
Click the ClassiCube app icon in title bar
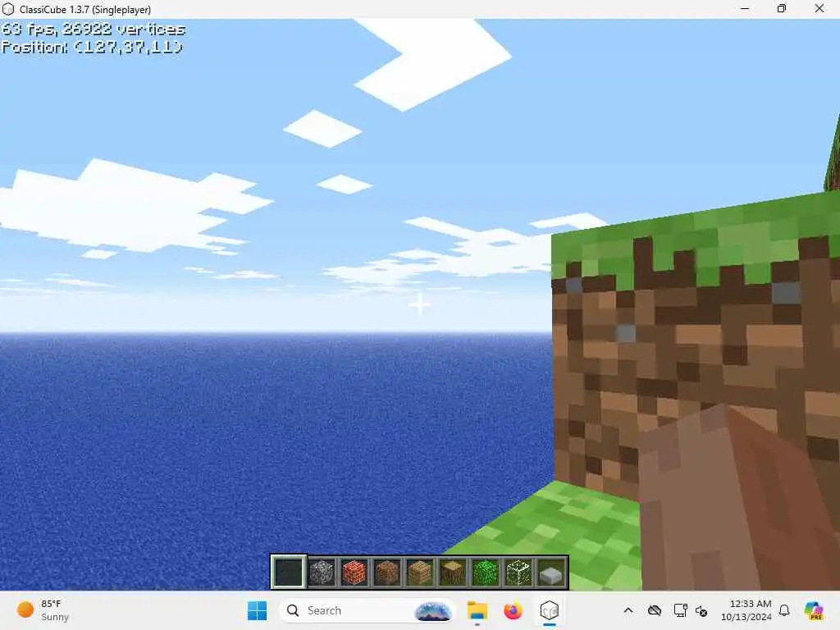(8, 9)
